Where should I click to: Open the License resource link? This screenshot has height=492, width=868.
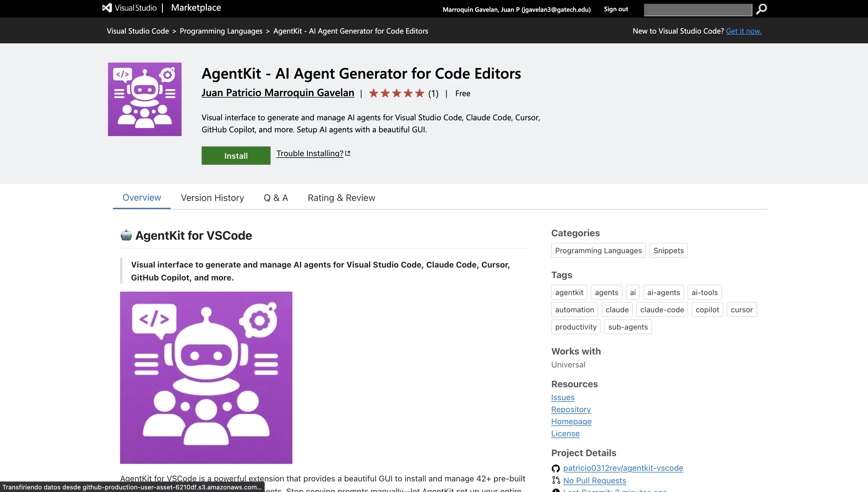(x=565, y=433)
